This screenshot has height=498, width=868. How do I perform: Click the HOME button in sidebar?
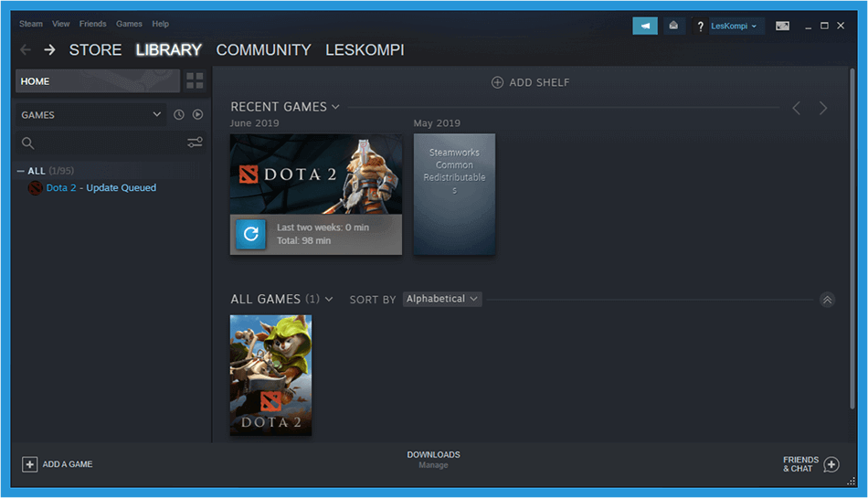click(98, 80)
